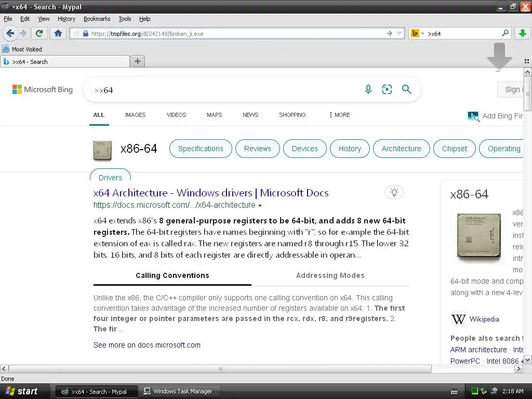The image size is (532, 399).
Task: Open the address bar history dropdown
Action: click(x=399, y=33)
